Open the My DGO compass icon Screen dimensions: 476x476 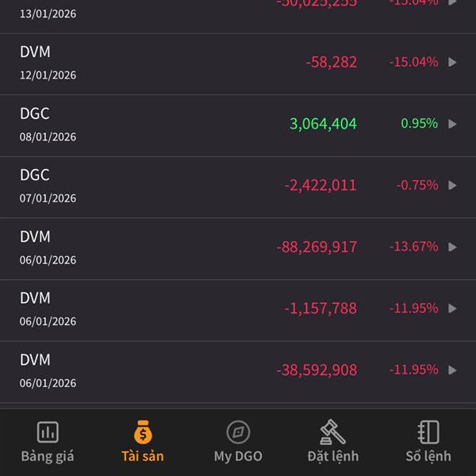click(238, 432)
